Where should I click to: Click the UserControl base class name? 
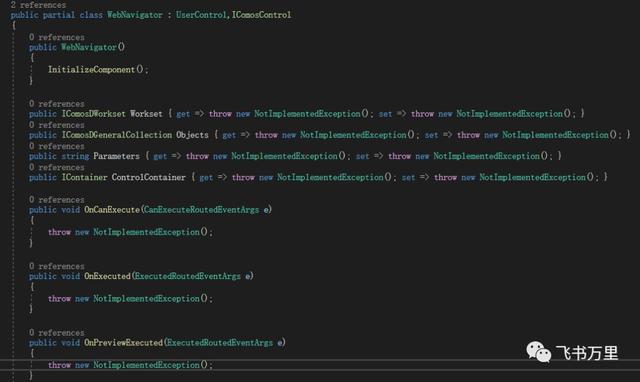[201, 15]
